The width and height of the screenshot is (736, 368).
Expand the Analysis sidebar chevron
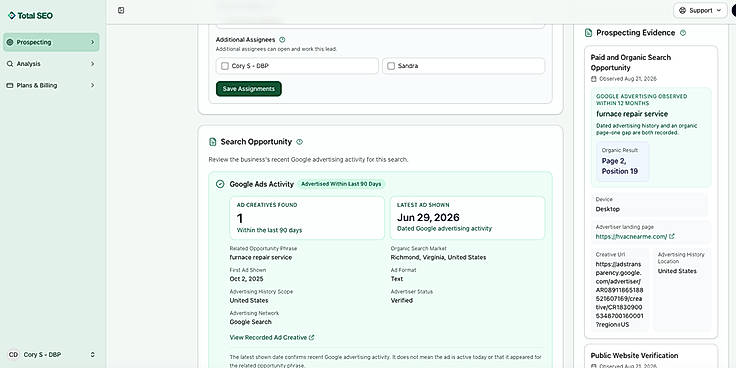92,64
